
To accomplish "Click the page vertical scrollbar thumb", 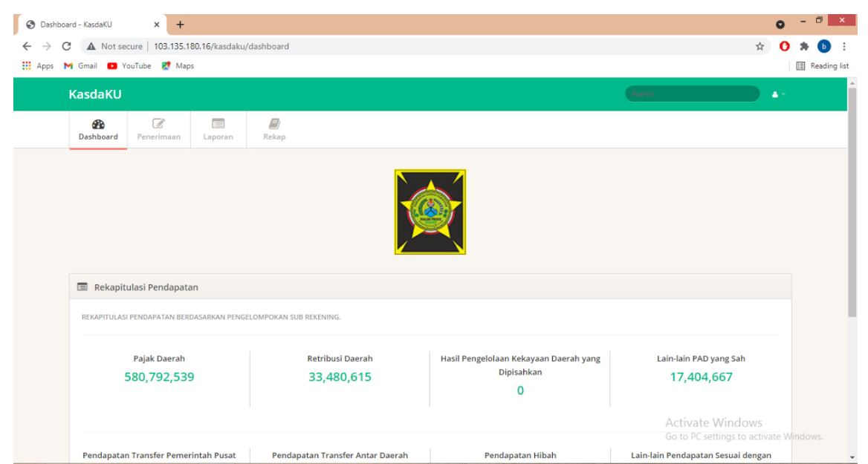I will point(852,202).
